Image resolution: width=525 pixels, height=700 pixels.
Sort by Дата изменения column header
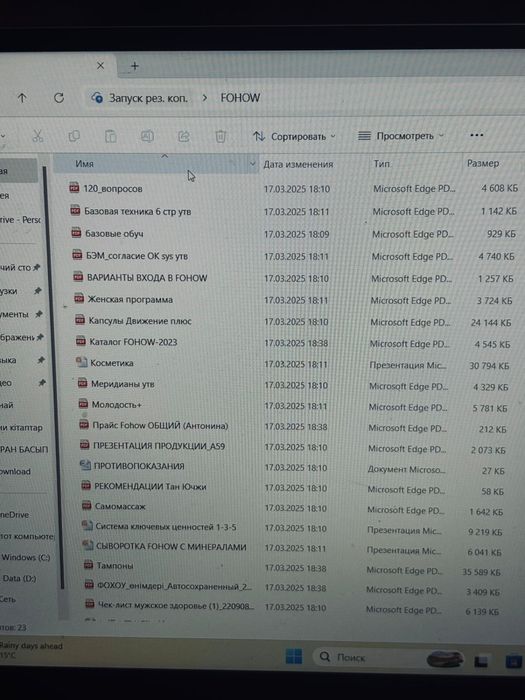click(x=298, y=164)
